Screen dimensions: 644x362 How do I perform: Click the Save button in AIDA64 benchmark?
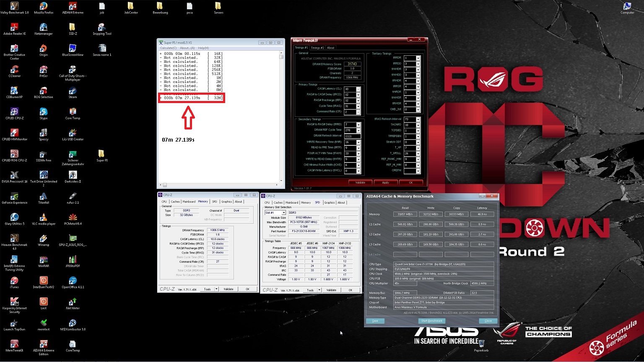click(x=375, y=321)
